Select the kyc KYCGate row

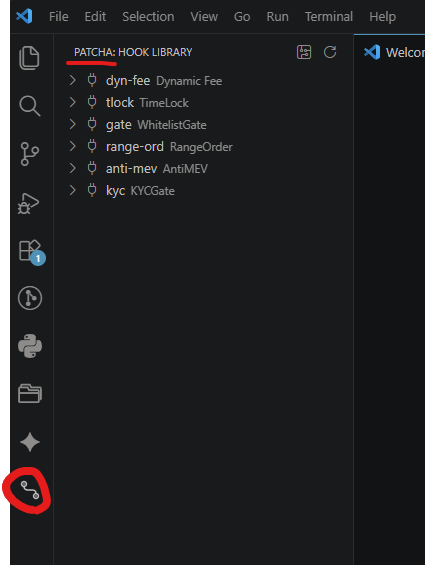pyautogui.click(x=204, y=191)
